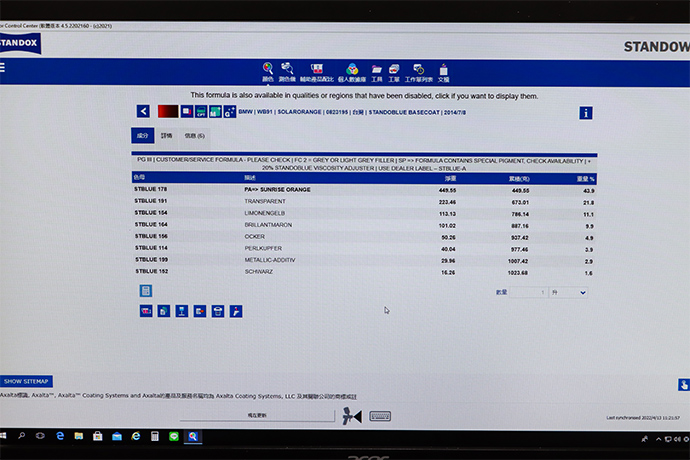
Task: Open the 文檔 documents icon
Action: [444, 74]
